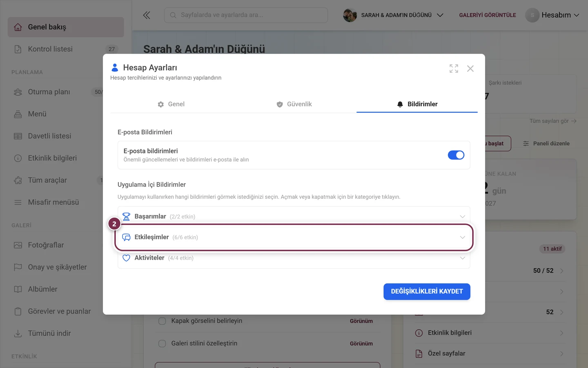Switch to the Genel tab
Viewport: 588px width, 368px height.
pyautogui.click(x=171, y=104)
